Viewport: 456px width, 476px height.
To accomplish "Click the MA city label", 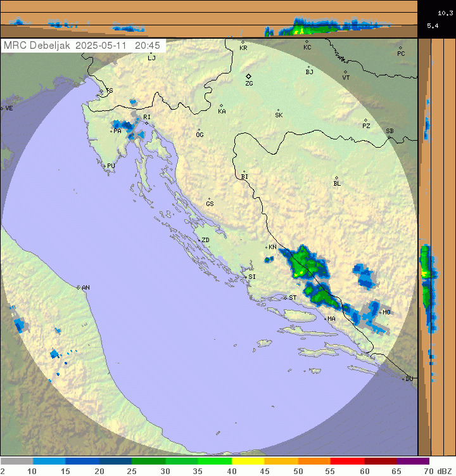I will tap(332, 319).
